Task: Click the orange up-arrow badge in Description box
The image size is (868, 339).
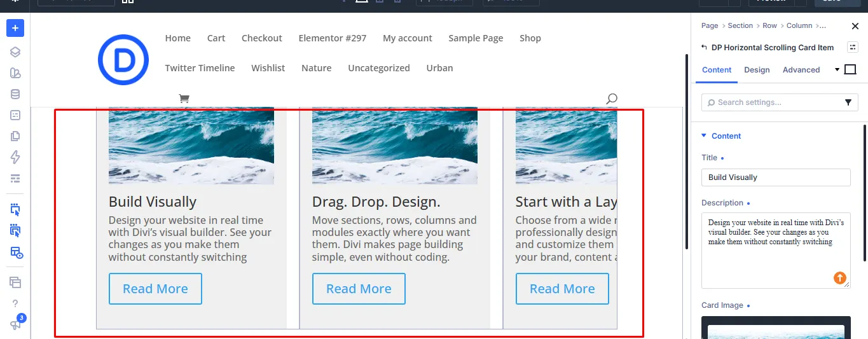Action: point(839,278)
